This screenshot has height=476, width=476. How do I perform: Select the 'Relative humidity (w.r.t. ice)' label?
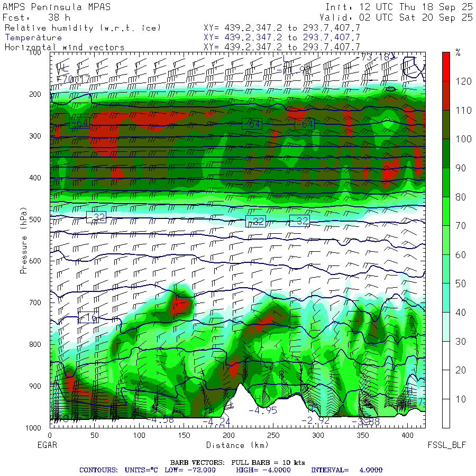click(x=83, y=28)
